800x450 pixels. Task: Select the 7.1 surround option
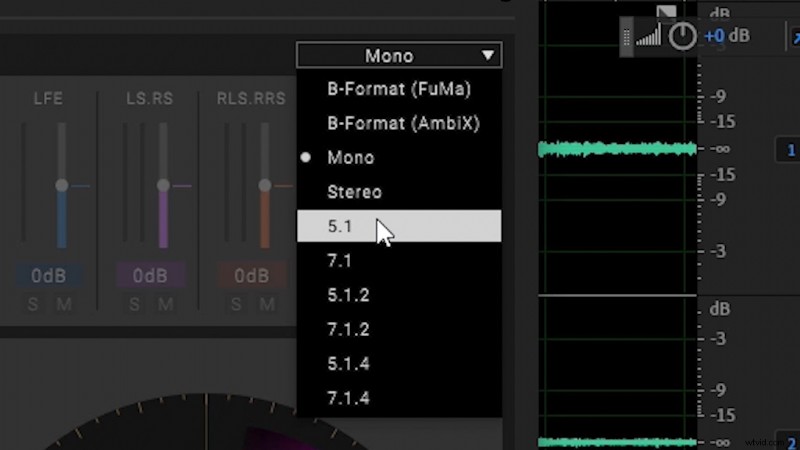pyautogui.click(x=399, y=261)
